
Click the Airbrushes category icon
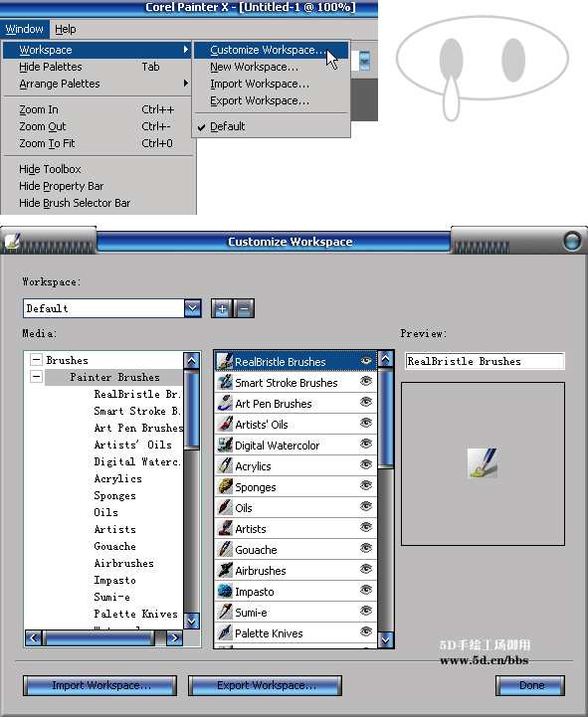pos(225,570)
